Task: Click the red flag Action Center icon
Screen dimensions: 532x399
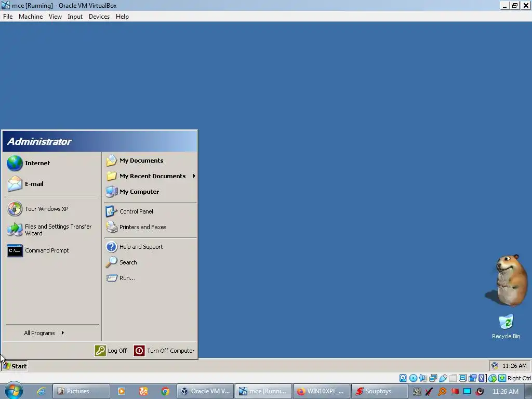Action: tap(455, 392)
